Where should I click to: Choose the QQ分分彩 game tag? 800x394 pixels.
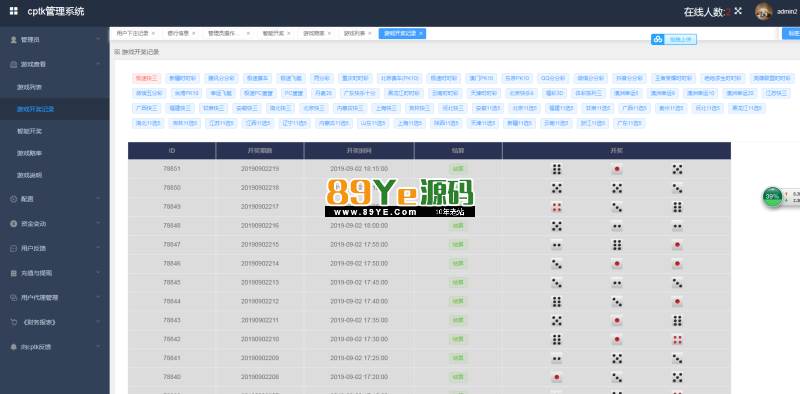pos(552,78)
